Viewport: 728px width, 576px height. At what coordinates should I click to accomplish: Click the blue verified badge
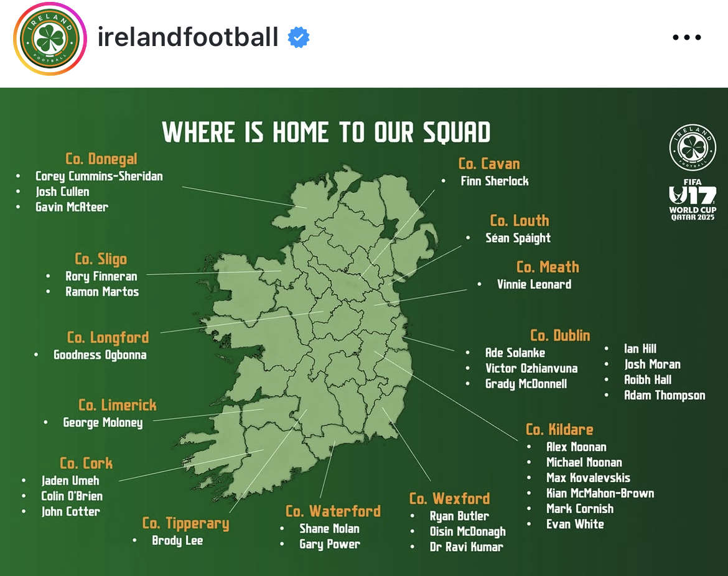[x=299, y=38]
